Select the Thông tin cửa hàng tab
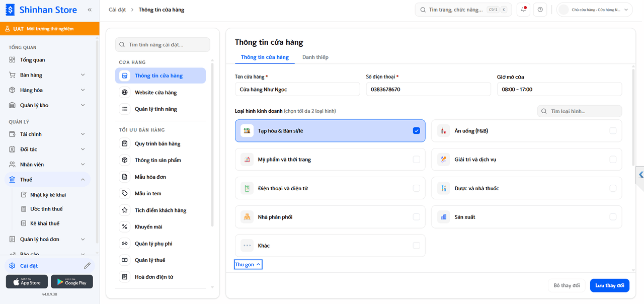 click(x=265, y=57)
